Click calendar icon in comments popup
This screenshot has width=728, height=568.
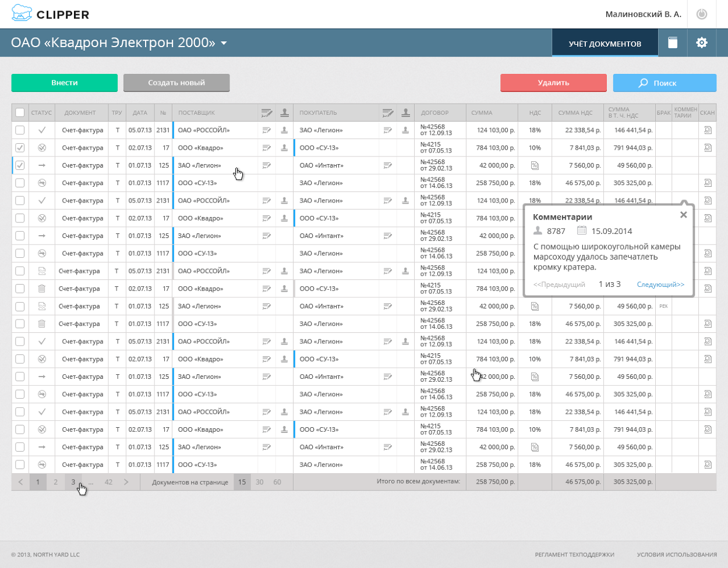pyautogui.click(x=581, y=231)
